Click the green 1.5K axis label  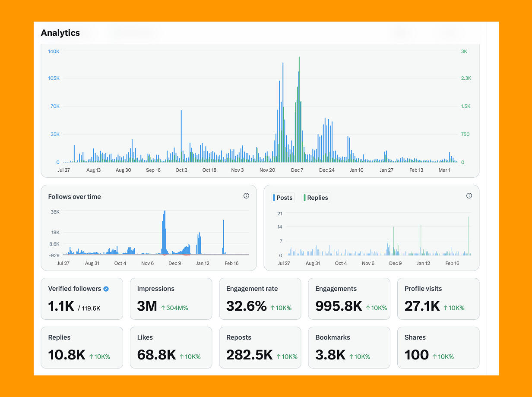coord(466,106)
